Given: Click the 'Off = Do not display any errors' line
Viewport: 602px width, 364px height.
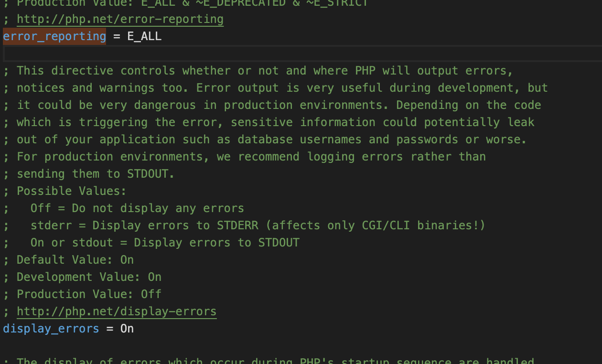Looking at the screenshot, I should 124,208.
